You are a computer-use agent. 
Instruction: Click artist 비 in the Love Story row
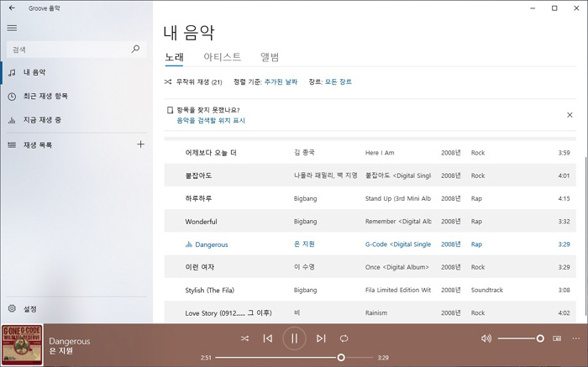coord(297,313)
